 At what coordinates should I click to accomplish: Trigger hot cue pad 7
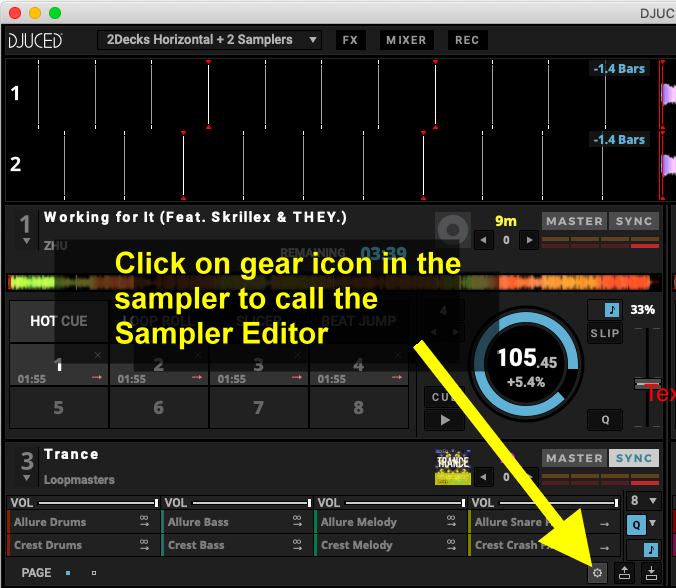[x=259, y=407]
